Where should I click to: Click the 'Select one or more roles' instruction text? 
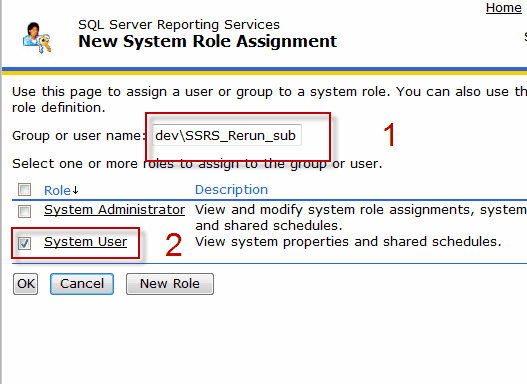coord(197,164)
